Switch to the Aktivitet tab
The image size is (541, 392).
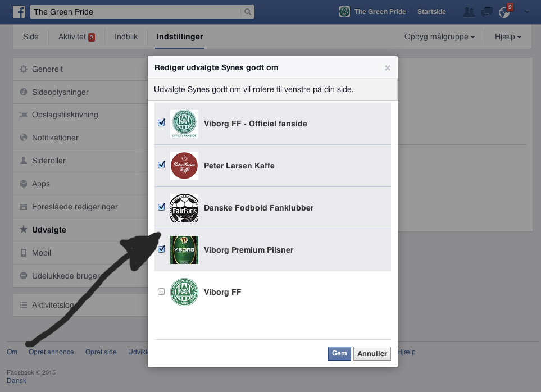pyautogui.click(x=76, y=37)
